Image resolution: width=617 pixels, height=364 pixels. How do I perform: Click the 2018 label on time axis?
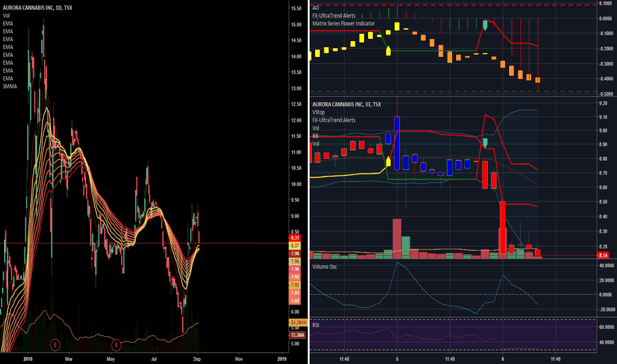(28, 359)
